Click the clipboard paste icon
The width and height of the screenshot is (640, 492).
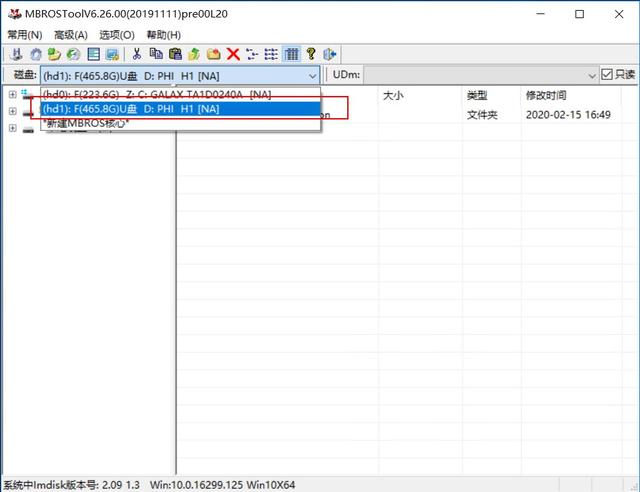[175, 54]
